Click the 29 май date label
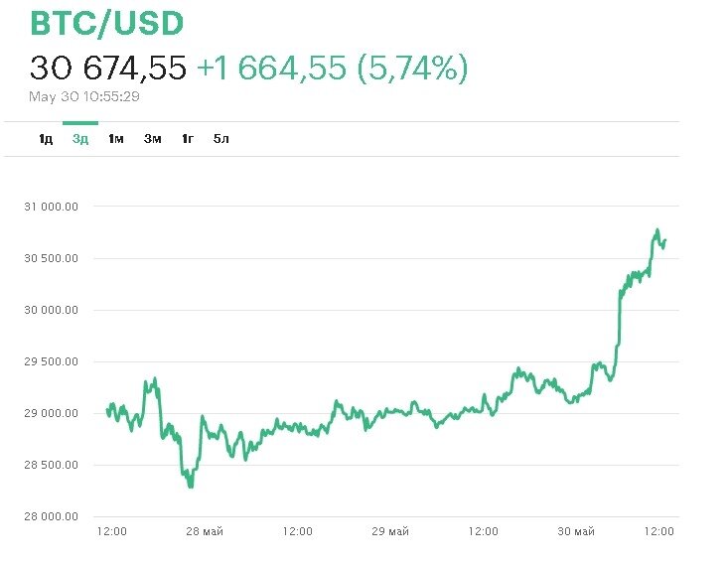 (390, 532)
